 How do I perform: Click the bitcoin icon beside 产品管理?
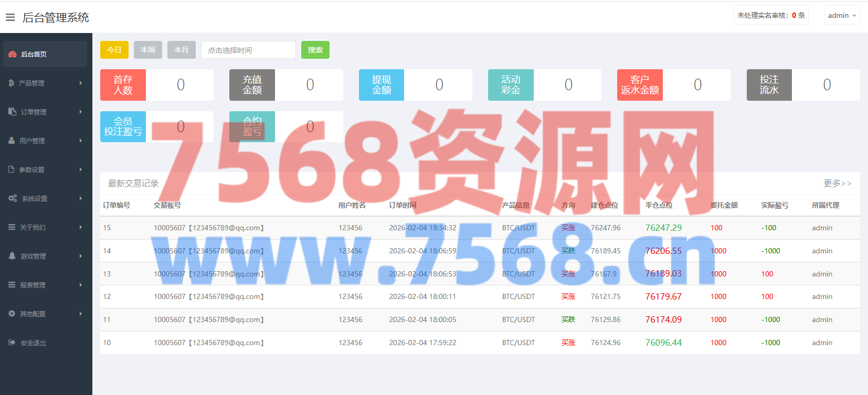click(12, 83)
